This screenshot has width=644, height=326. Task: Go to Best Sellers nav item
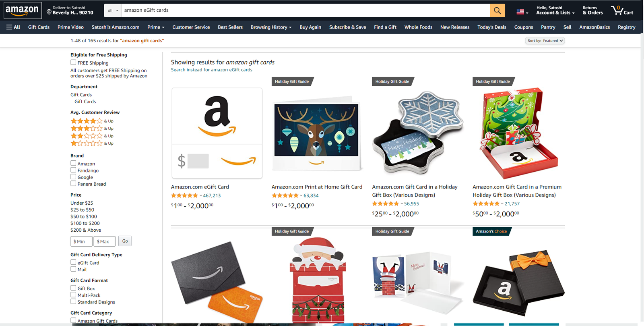point(230,27)
